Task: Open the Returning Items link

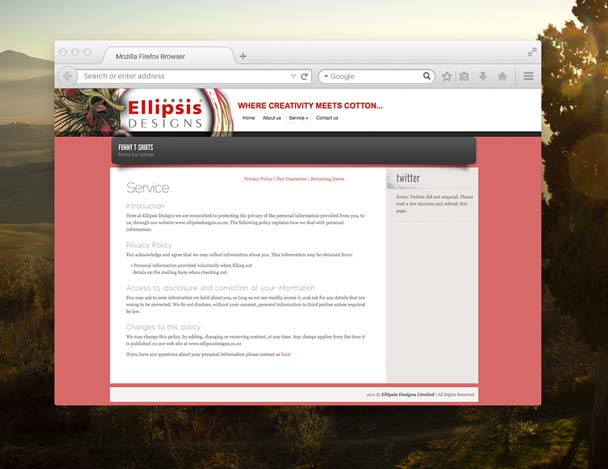Action: click(x=327, y=179)
